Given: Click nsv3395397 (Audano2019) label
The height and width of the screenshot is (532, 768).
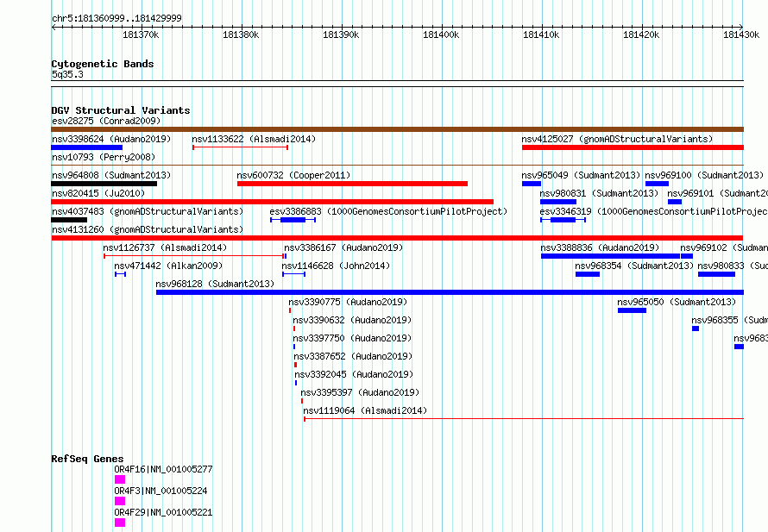Looking at the screenshot, I should click(360, 392).
